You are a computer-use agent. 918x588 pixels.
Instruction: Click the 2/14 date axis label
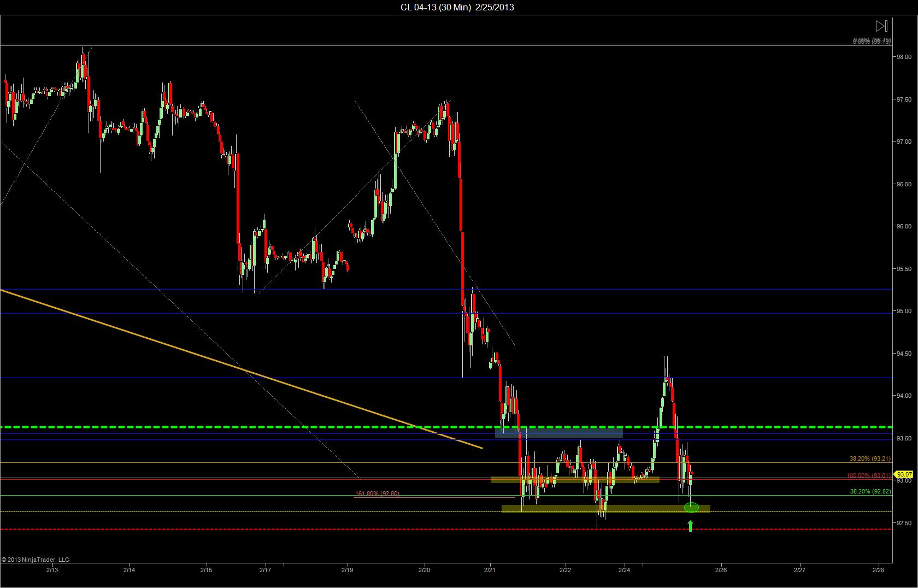pos(129,569)
